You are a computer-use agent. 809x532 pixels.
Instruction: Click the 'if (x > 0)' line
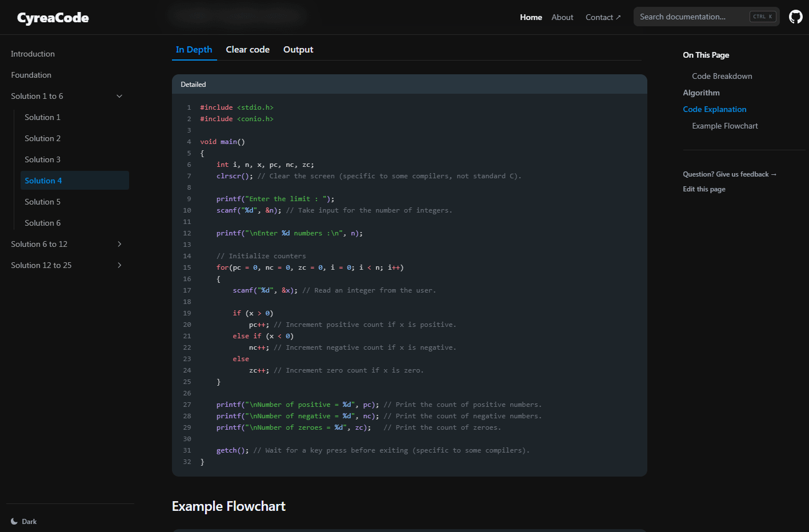[x=253, y=313]
